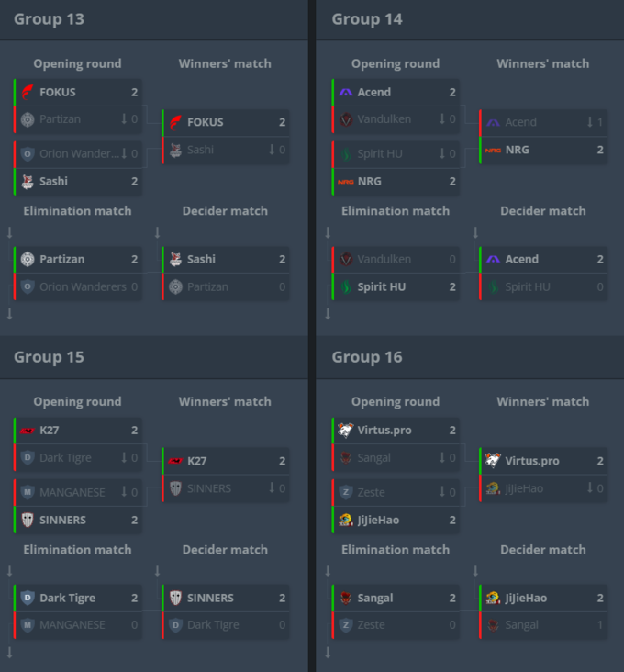624x672 pixels.
Task: Open Vandulken row in Group 14 elimination match
Action: point(396,259)
